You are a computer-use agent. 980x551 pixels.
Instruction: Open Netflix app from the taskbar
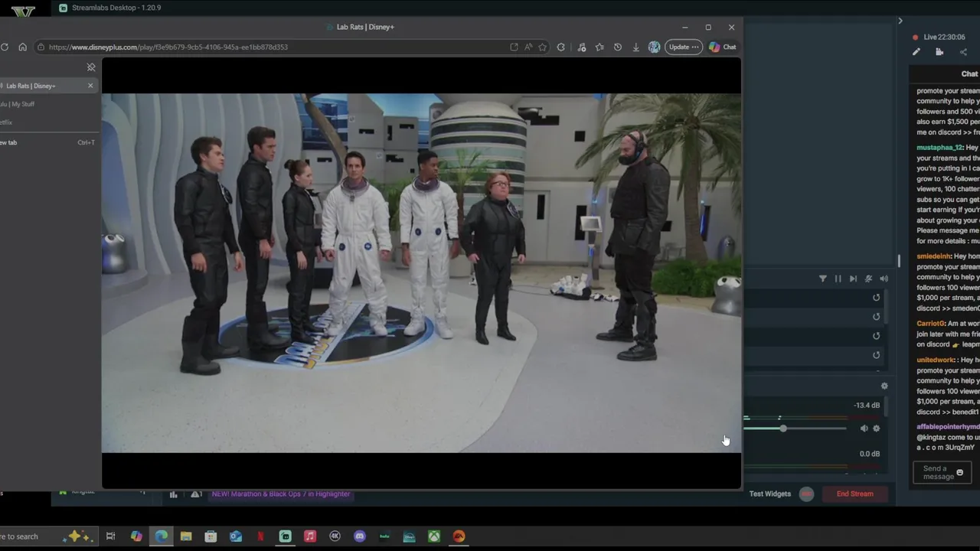pos(260,536)
